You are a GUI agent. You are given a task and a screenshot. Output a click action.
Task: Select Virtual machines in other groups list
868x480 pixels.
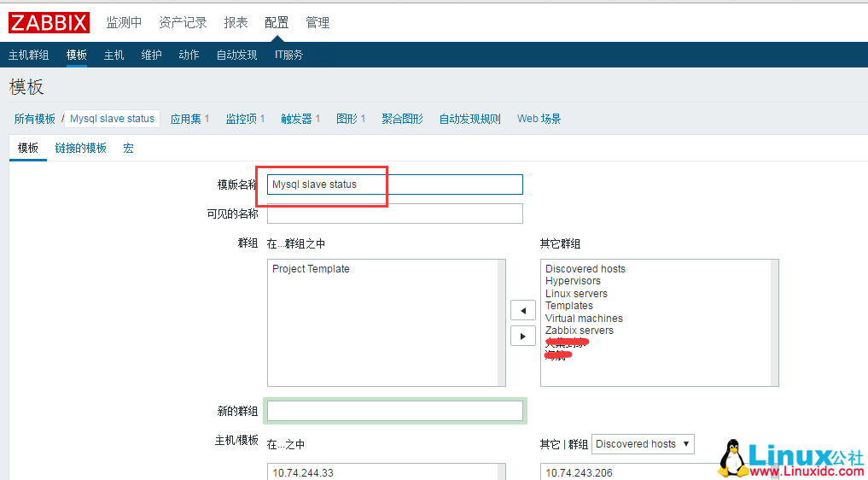[584, 319]
